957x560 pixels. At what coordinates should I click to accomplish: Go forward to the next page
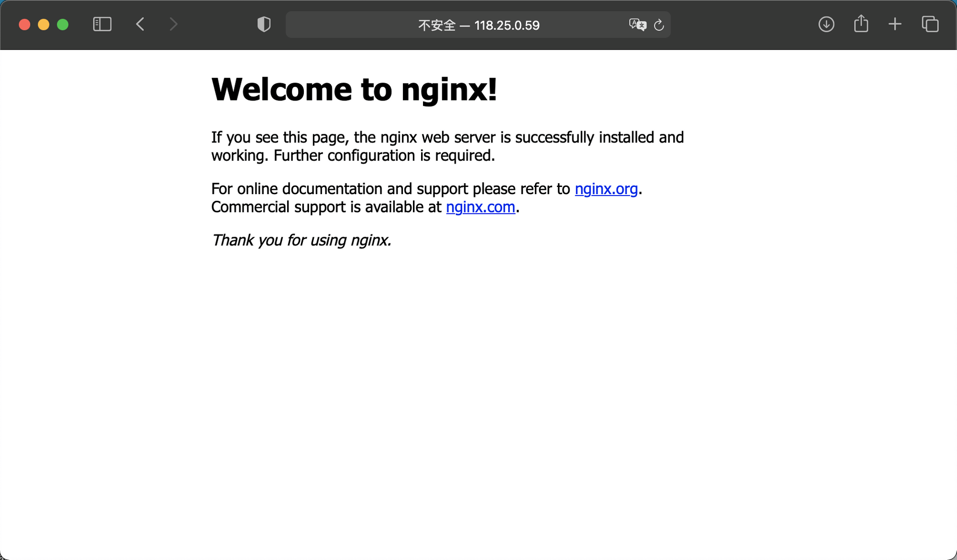coord(173,24)
